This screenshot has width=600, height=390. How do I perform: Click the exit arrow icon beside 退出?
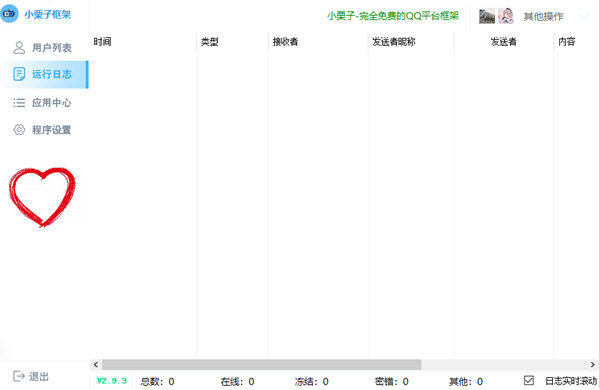pos(18,376)
